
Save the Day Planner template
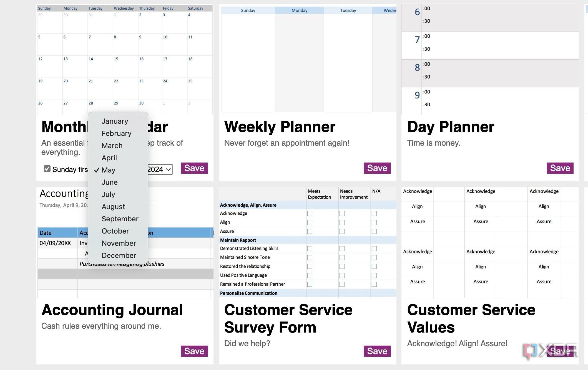coord(560,168)
